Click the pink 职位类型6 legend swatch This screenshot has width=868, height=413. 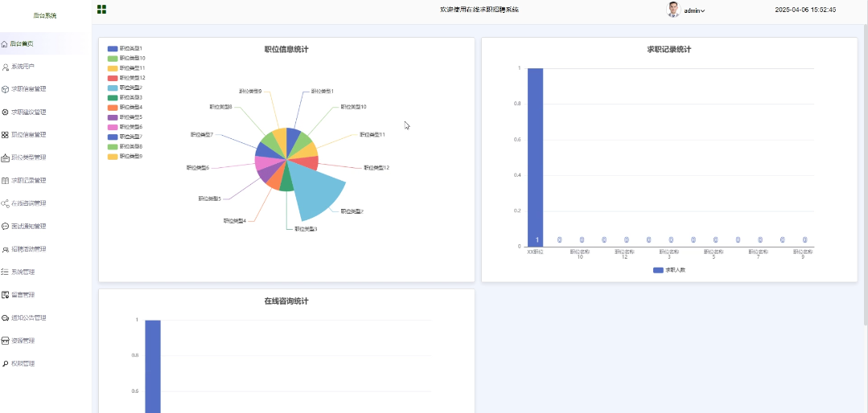113,127
